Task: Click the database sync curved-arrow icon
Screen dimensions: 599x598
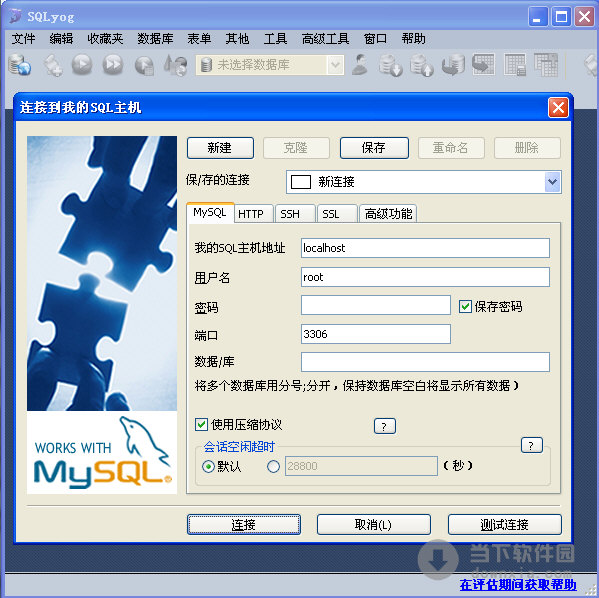Action: [x=453, y=65]
